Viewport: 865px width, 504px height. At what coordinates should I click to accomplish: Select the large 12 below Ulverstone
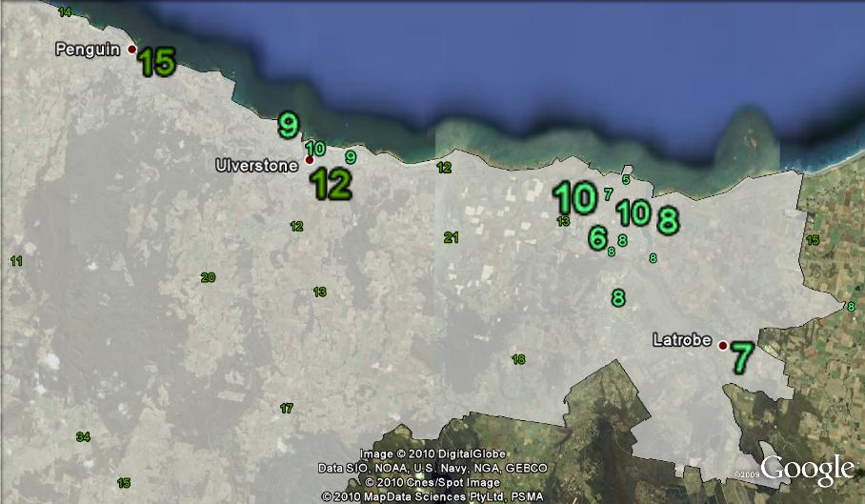click(x=331, y=184)
